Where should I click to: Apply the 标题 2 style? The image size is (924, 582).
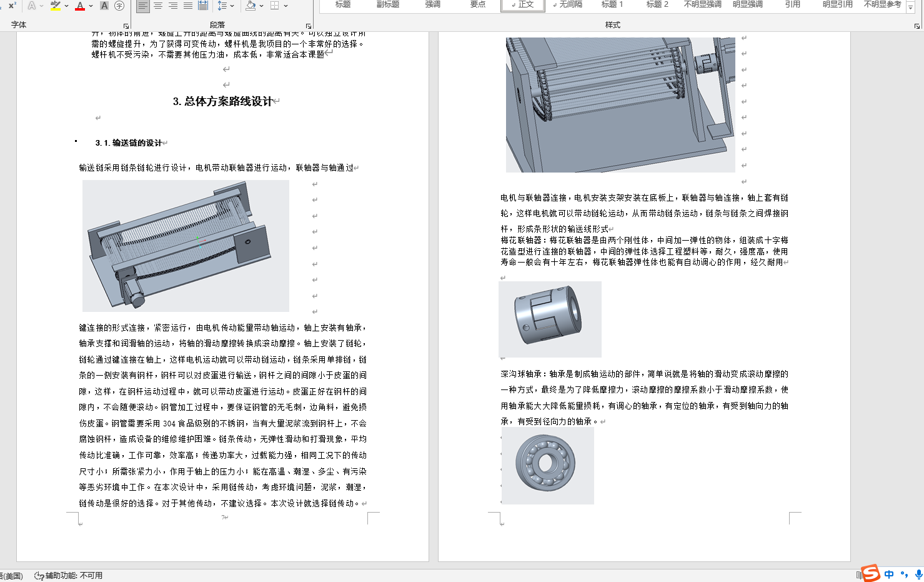[x=658, y=5]
